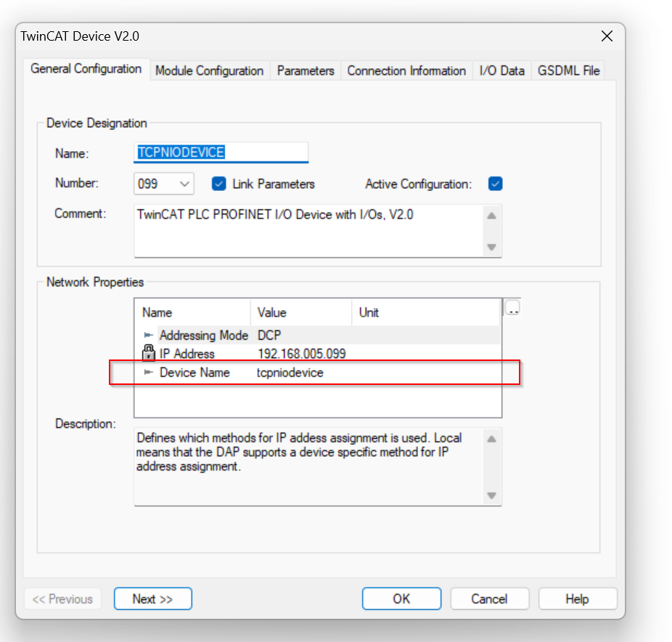Screen dimensions: 672x642
Task: Open the Parameters tab
Action: click(x=305, y=70)
